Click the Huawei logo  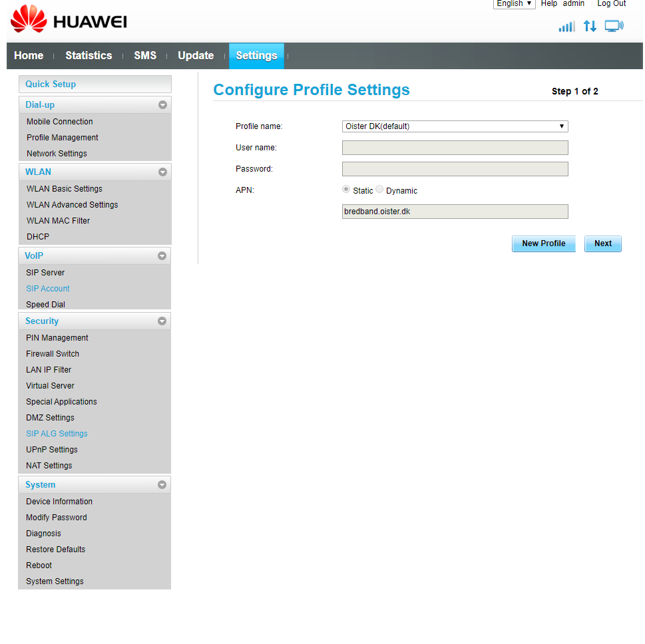(69, 19)
